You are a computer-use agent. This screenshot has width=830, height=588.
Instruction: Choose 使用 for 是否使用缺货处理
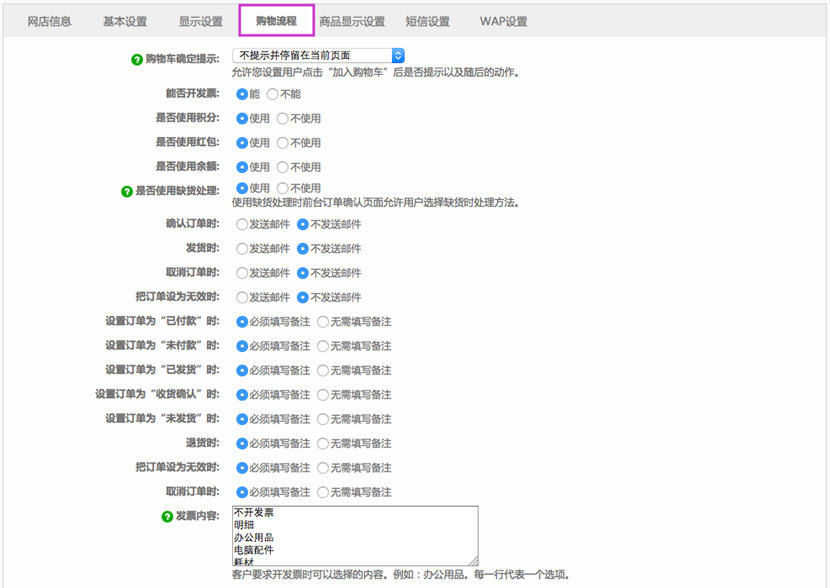(x=242, y=188)
